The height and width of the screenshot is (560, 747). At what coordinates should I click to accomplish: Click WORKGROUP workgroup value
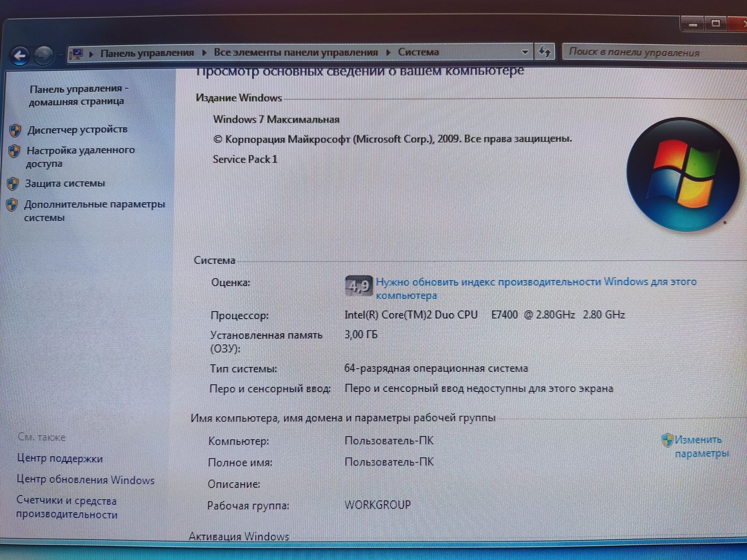coord(378,505)
